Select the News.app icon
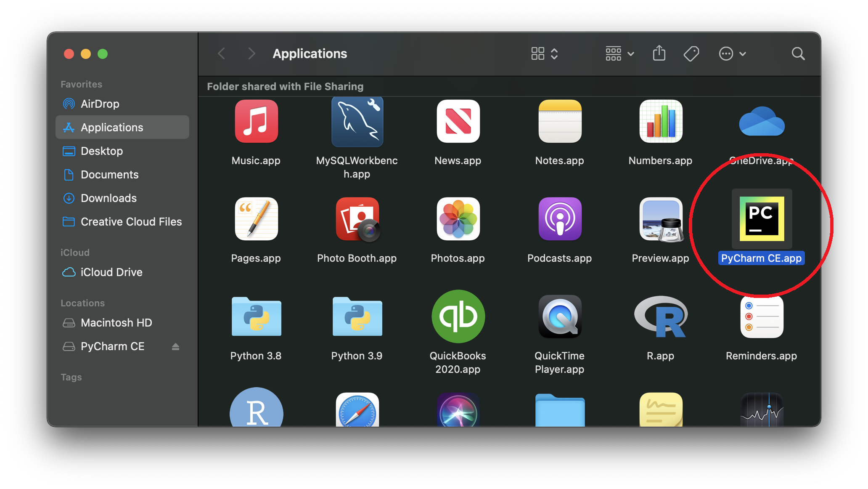 tap(458, 122)
